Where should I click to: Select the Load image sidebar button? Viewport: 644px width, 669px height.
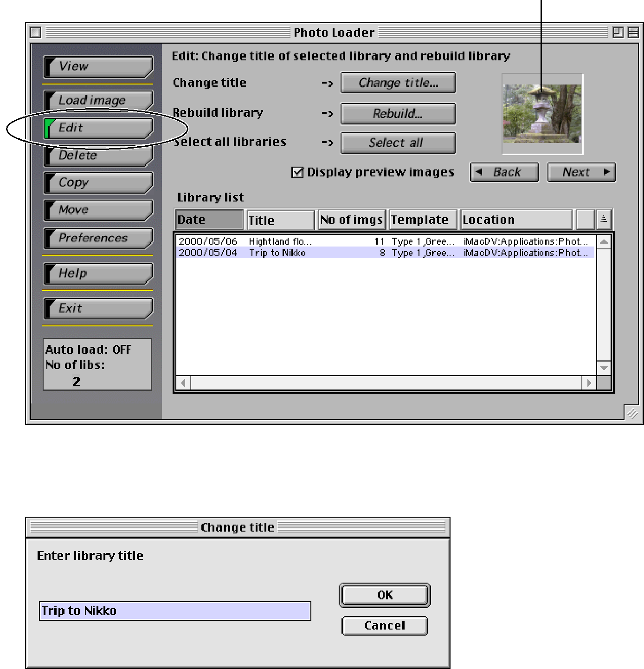pos(98,100)
